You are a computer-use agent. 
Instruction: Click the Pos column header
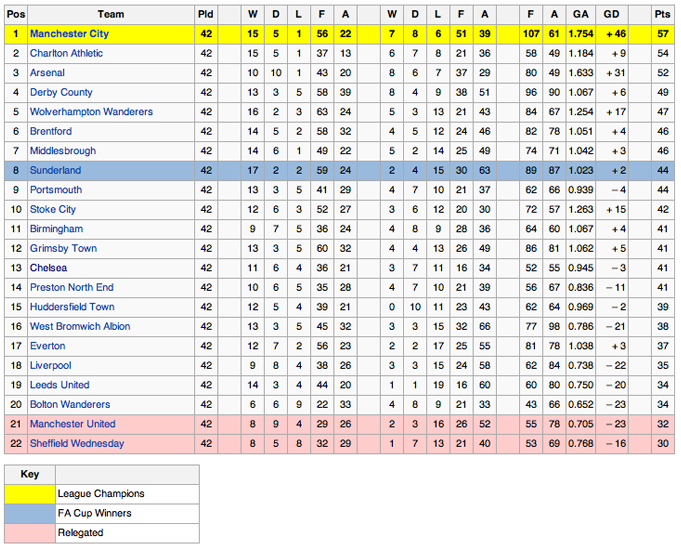pyautogui.click(x=16, y=14)
